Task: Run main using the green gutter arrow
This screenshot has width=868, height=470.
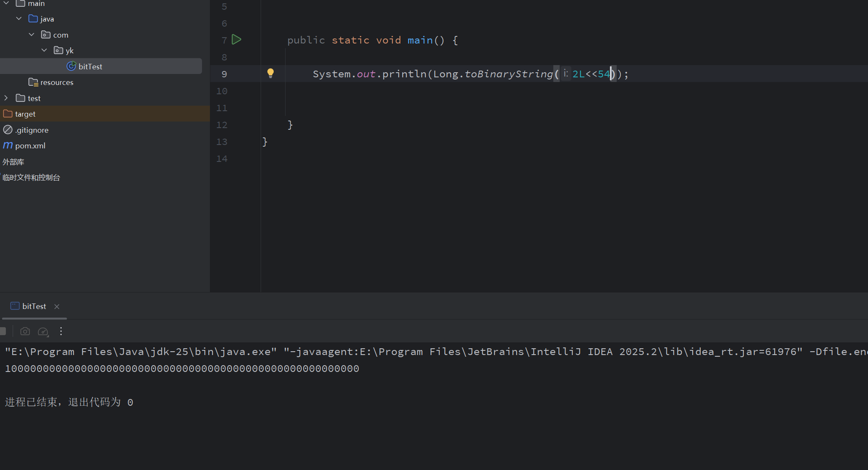Action: [x=237, y=40]
